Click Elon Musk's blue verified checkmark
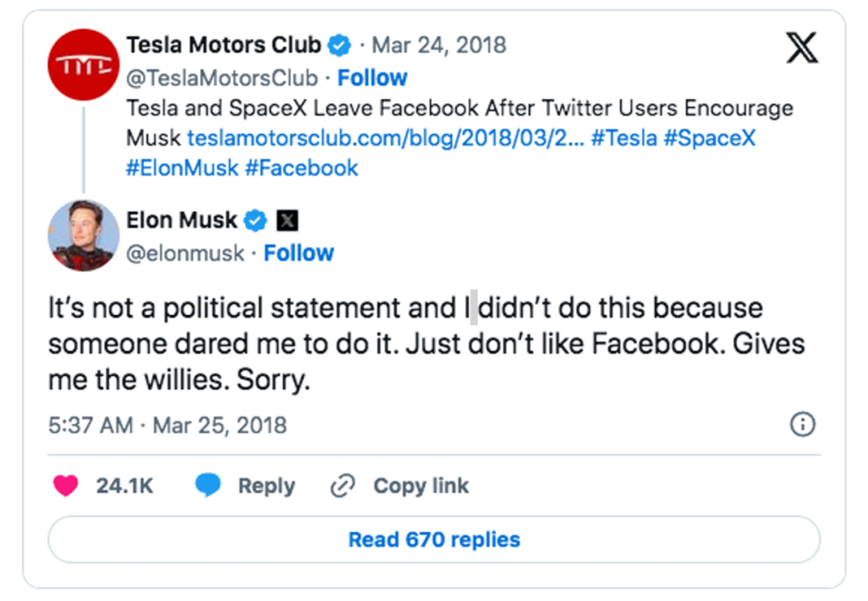Image resolution: width=868 pixels, height=601 pixels. 256,220
